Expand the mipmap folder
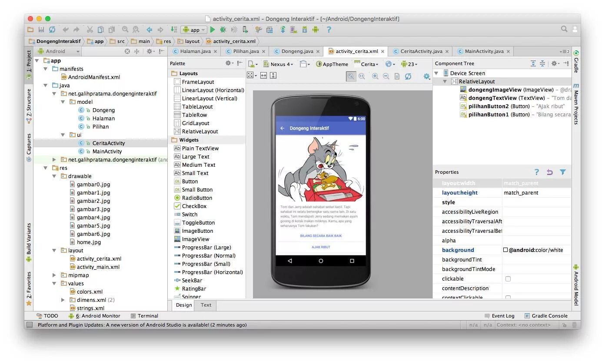 [54, 275]
